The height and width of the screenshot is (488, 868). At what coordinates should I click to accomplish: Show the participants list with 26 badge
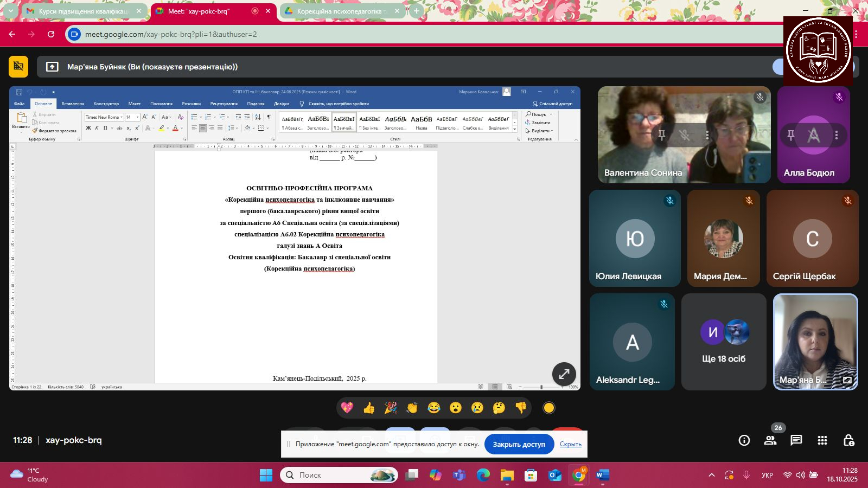770,440
